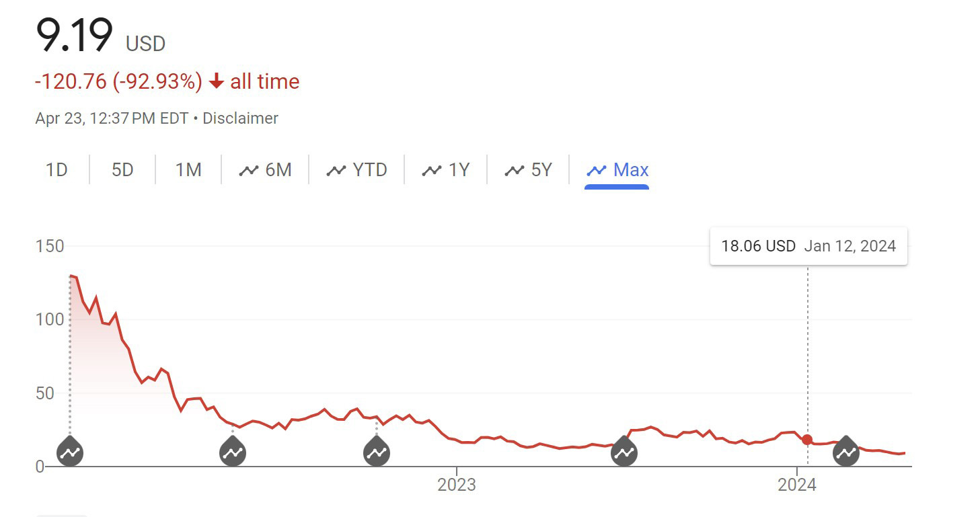Image resolution: width=980 pixels, height=517 pixels.
Task: Switch to the 1D time range
Action: [x=57, y=170]
